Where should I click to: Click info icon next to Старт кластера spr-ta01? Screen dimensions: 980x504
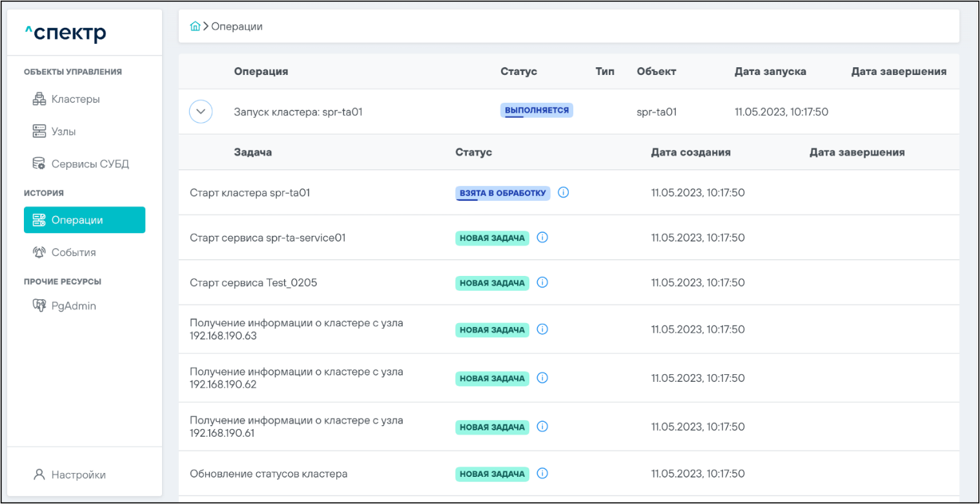click(563, 193)
